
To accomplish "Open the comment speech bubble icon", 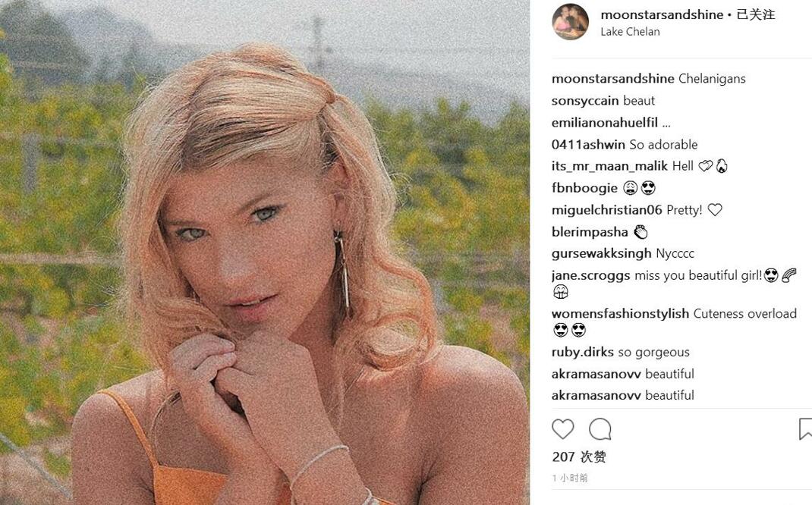I will click(600, 429).
